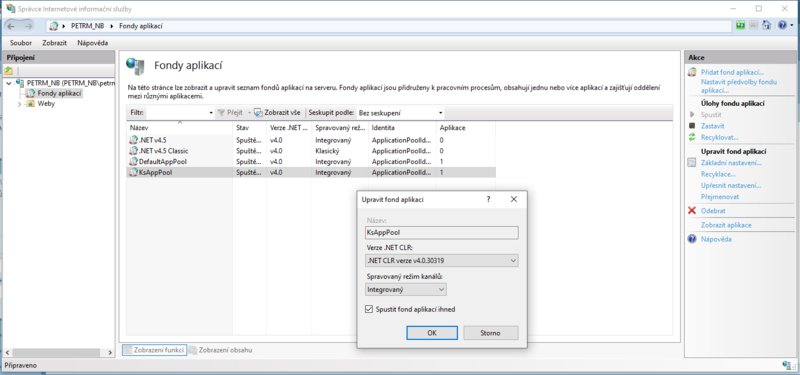Screen dimensions: 800x375
Task: Toggle Spustit fond aplikací ihned checkbox
Action: pyautogui.click(x=369, y=309)
